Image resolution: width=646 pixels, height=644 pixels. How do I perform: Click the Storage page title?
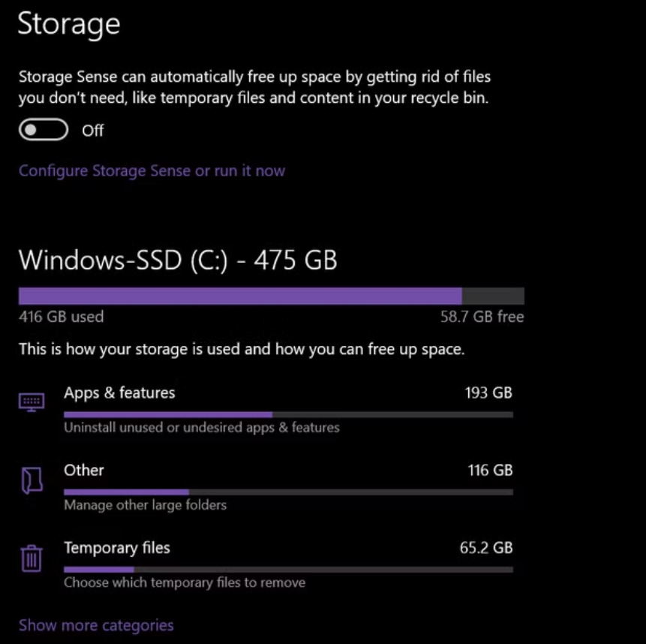(68, 23)
